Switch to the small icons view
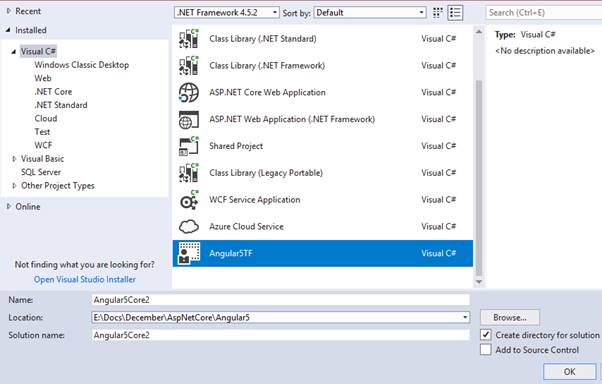 (x=438, y=13)
